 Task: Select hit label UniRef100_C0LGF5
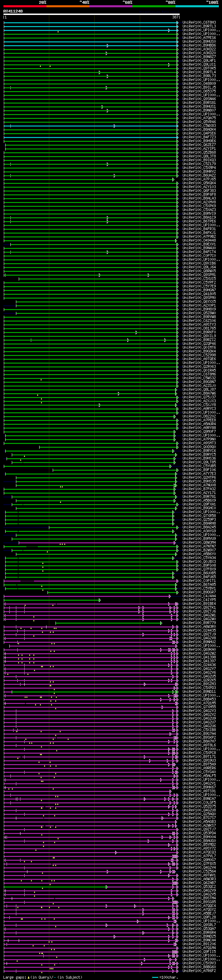click(199, 803)
